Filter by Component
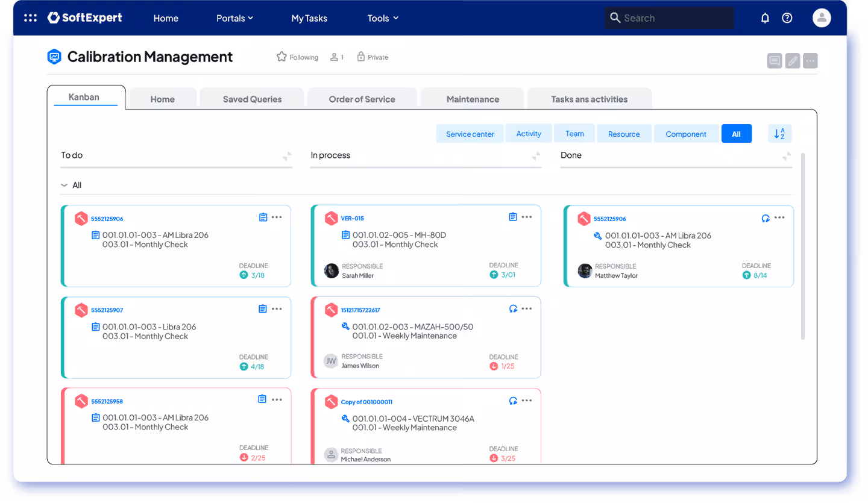 (686, 134)
